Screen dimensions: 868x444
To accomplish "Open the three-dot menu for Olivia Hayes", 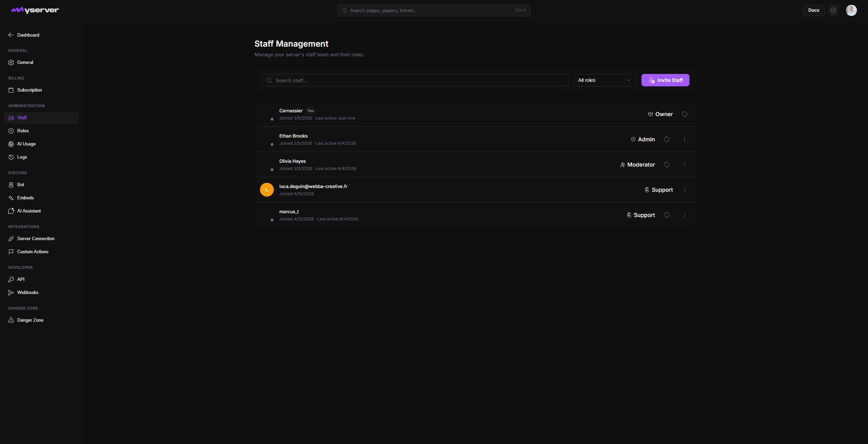I will (x=684, y=164).
